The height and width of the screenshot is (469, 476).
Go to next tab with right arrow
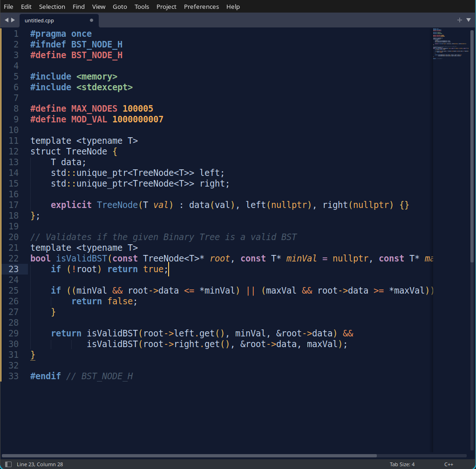[x=13, y=20]
